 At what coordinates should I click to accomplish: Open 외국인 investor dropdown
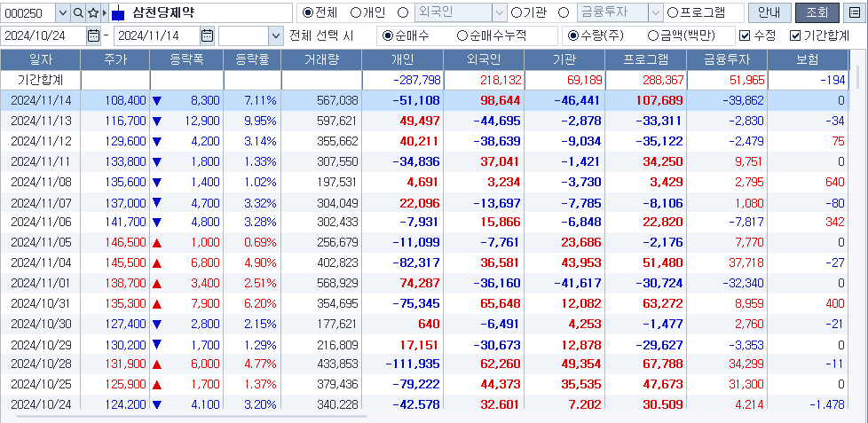tap(500, 12)
